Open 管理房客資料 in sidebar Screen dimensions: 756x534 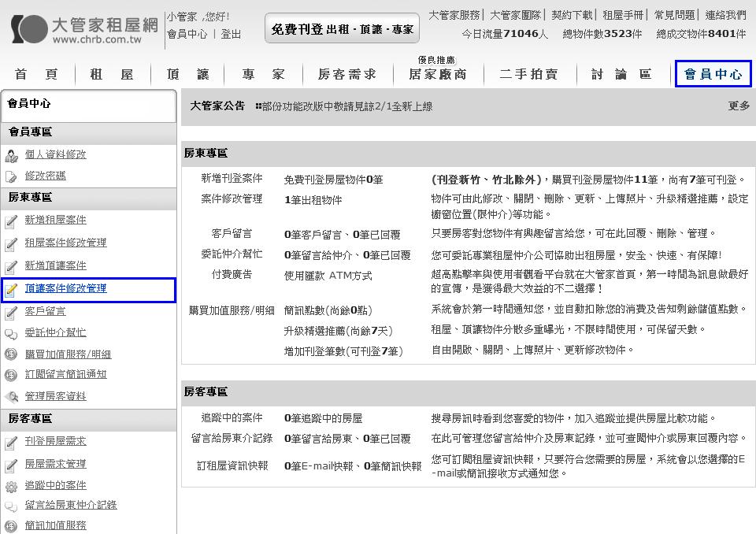tap(55, 396)
